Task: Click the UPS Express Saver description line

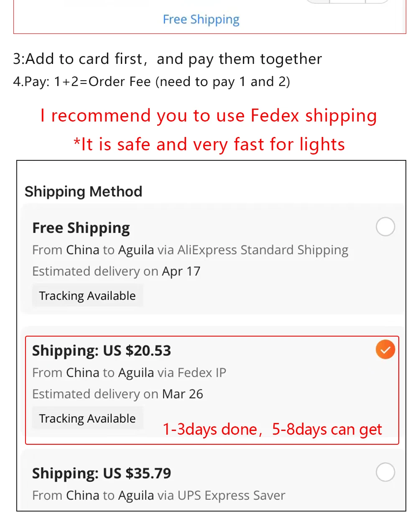Action: tap(159, 496)
